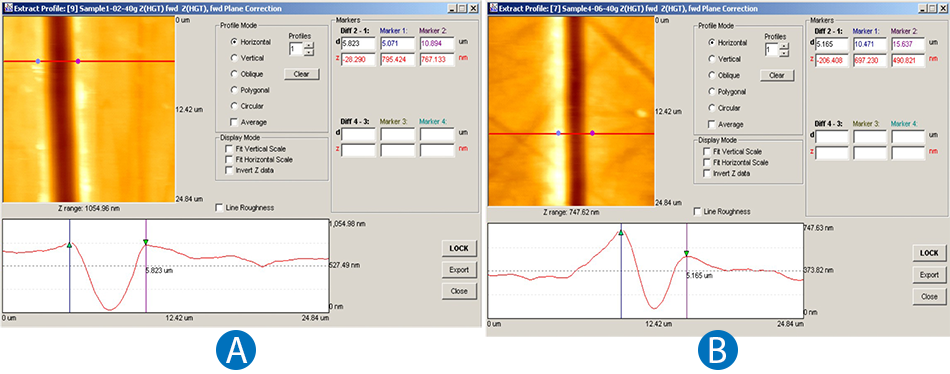Click LOCK button in right window

[929, 253]
